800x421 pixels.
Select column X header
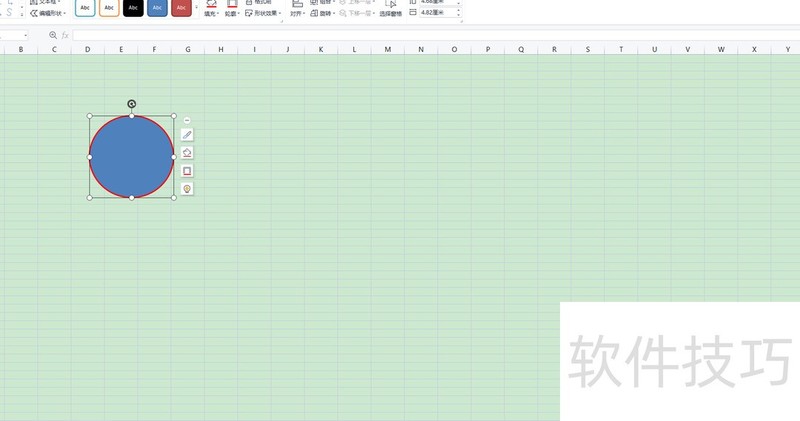click(x=754, y=49)
